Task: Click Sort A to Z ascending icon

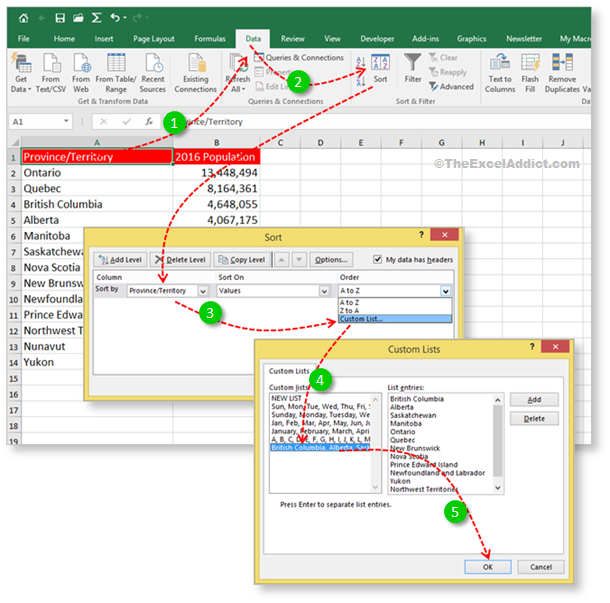Action: [x=361, y=61]
